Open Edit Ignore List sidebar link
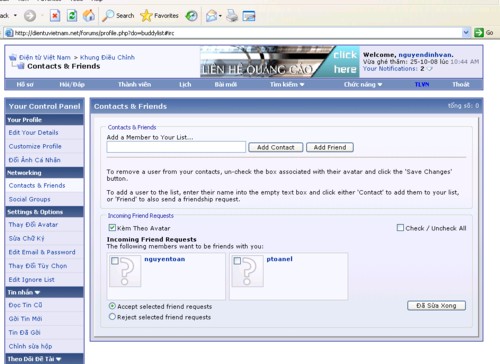This screenshot has height=364, width=500. tap(32, 280)
